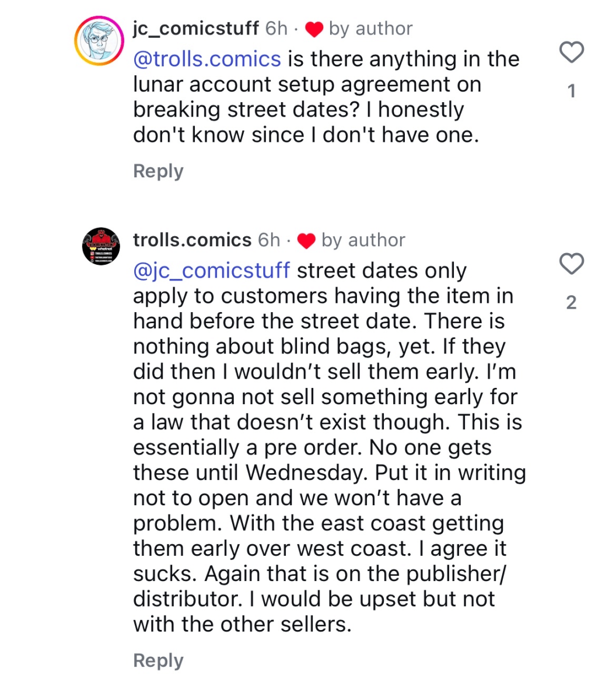Viewport: 616px width, 700px height.
Task: Reply to jc_comicstuff's comment
Action: pos(158,171)
